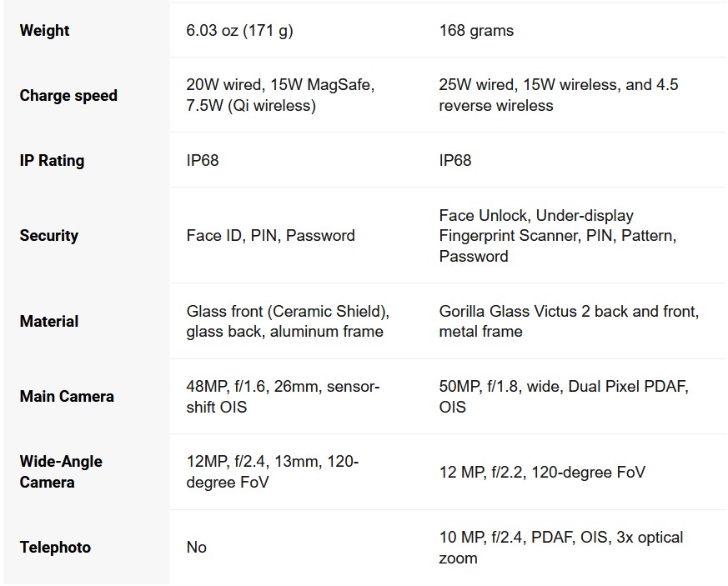The image size is (728, 586).
Task: Click the Weight row label
Action: click(x=45, y=31)
